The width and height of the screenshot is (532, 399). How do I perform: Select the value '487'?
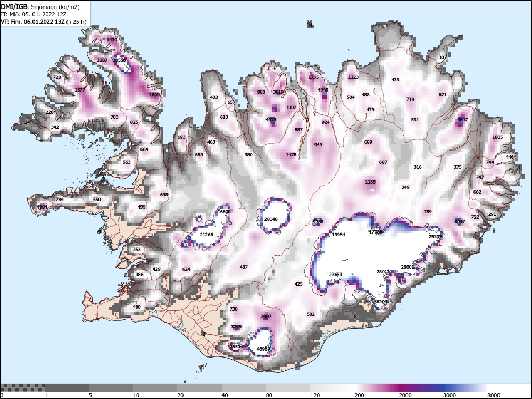(244, 267)
